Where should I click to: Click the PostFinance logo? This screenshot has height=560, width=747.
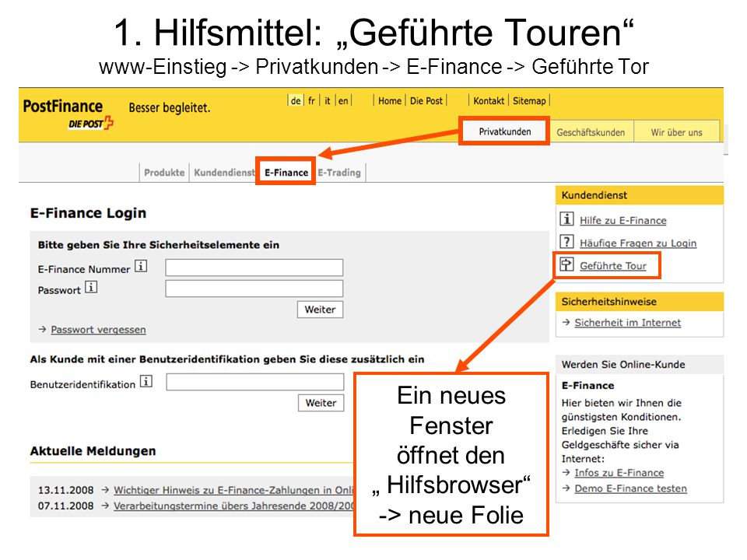point(68,114)
